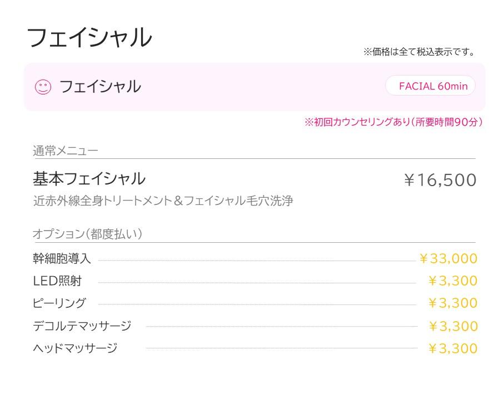Select the フェイシャル section header label
Image resolution: width=504 pixels, height=420 pixels.
pyautogui.click(x=99, y=87)
